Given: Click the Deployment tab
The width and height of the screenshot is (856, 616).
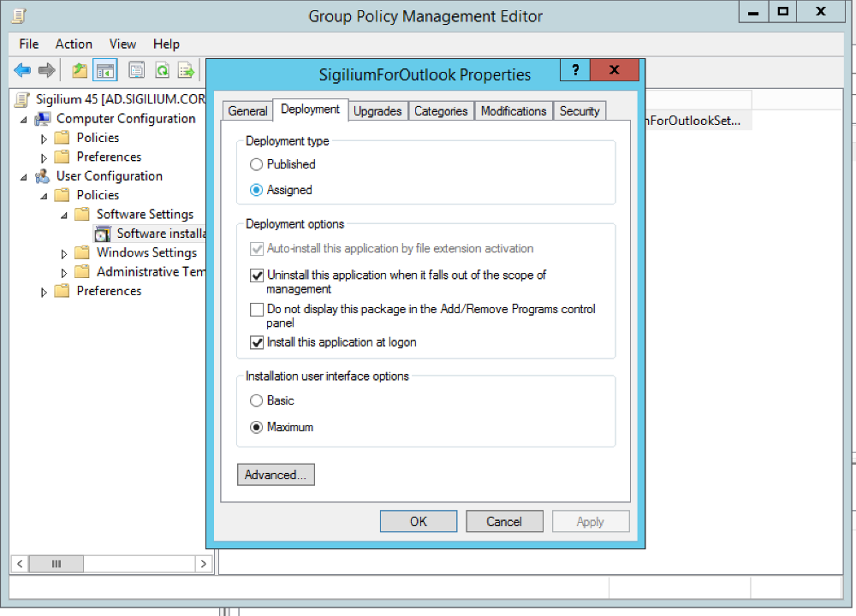Looking at the screenshot, I should (x=310, y=110).
